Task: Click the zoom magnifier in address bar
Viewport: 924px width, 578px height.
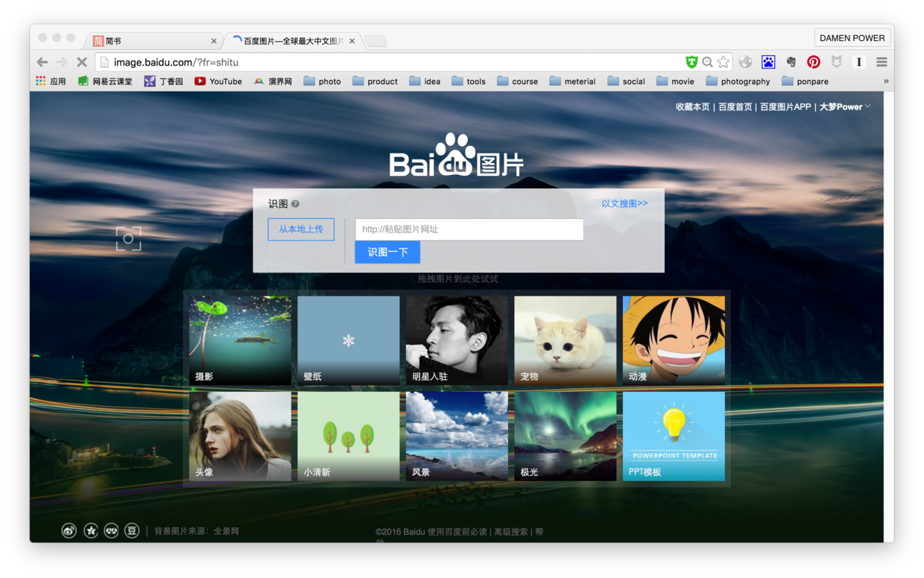Action: [708, 63]
